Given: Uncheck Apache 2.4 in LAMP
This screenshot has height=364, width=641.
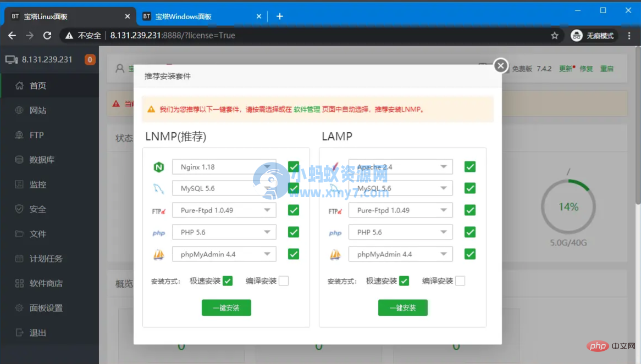Looking at the screenshot, I should coord(470,166).
